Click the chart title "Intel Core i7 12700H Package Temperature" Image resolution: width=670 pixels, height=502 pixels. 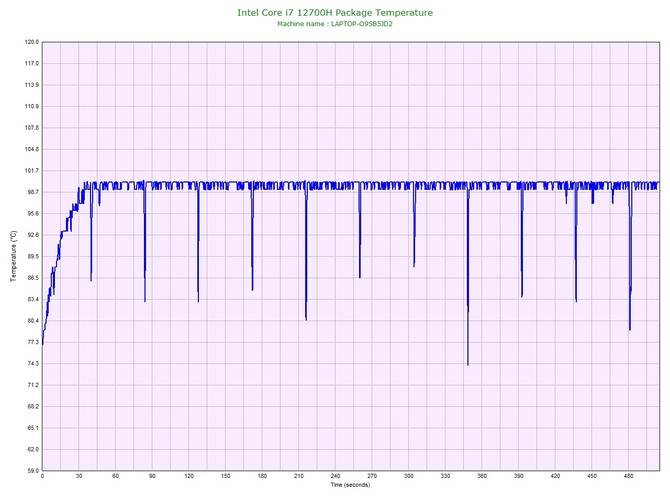(335, 13)
